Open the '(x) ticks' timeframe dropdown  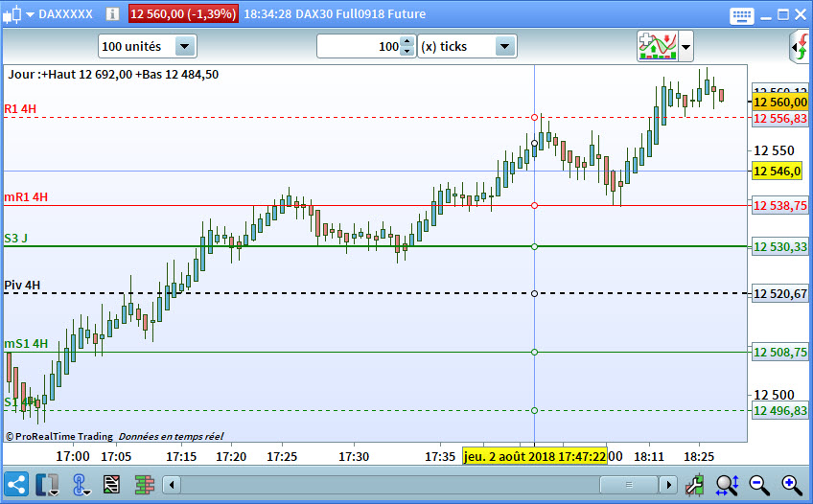(467, 47)
